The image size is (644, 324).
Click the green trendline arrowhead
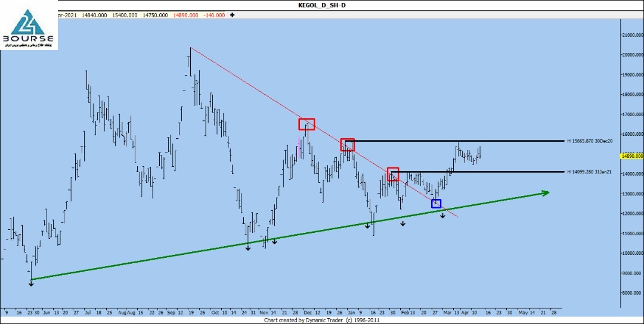coord(543,192)
